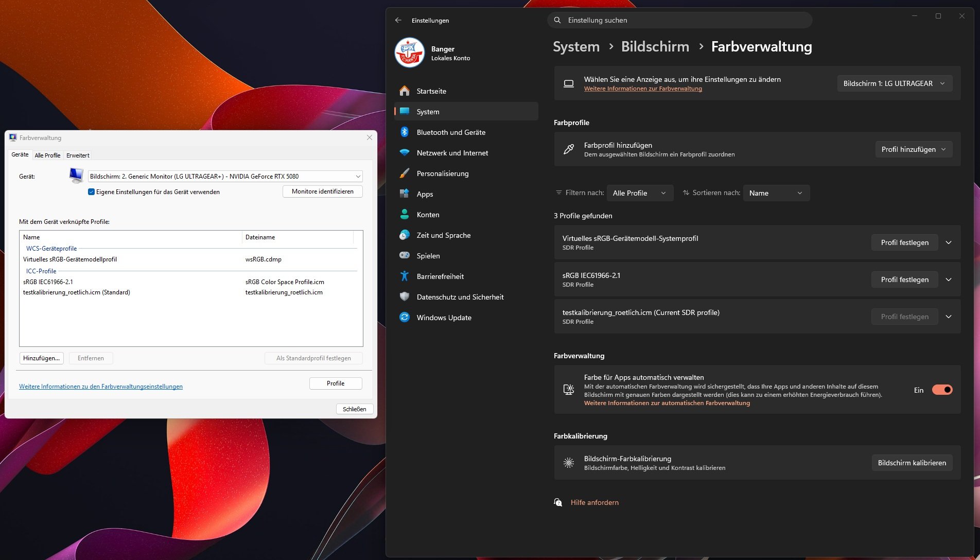Screen dimensions: 980x560
Task: Click the back arrow in Einstellungen window
Action: pyautogui.click(x=398, y=20)
